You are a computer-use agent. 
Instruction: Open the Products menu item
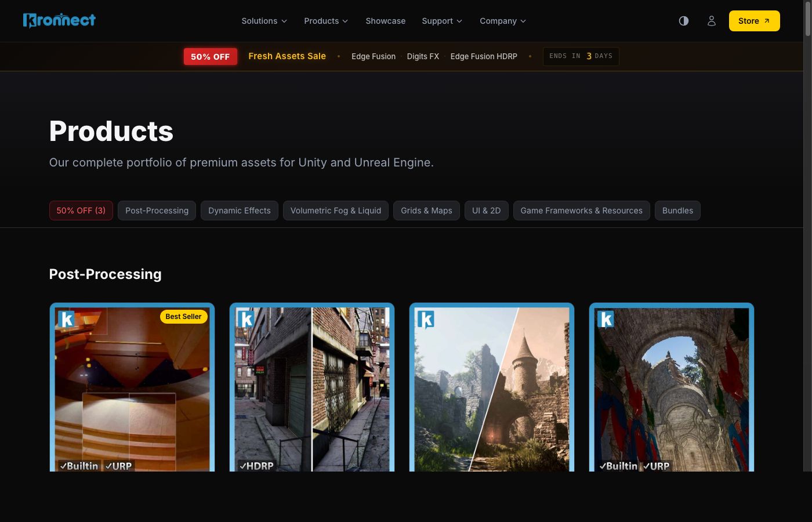(x=326, y=21)
